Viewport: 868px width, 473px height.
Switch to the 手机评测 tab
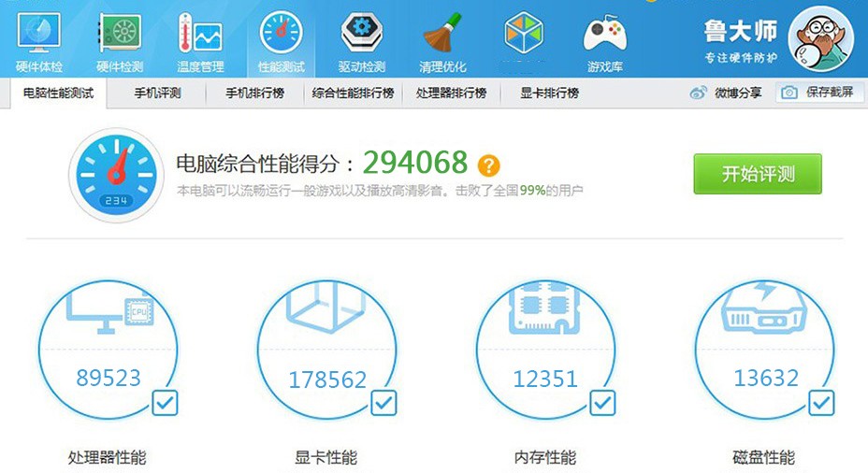(157, 93)
